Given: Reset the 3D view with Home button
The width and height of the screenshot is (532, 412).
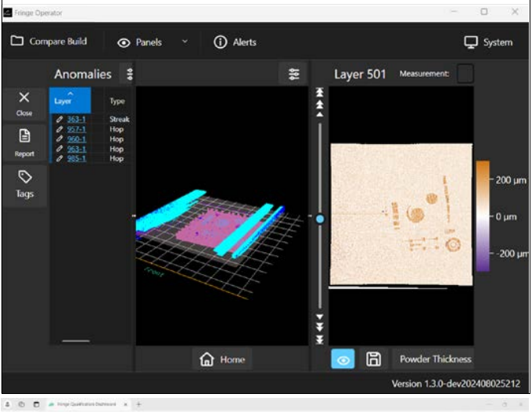Looking at the screenshot, I should (x=222, y=359).
